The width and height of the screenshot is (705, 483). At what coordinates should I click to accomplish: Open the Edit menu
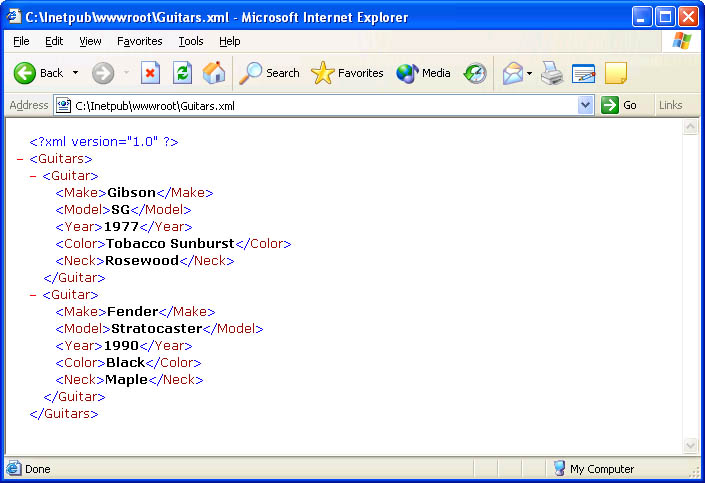(x=54, y=41)
